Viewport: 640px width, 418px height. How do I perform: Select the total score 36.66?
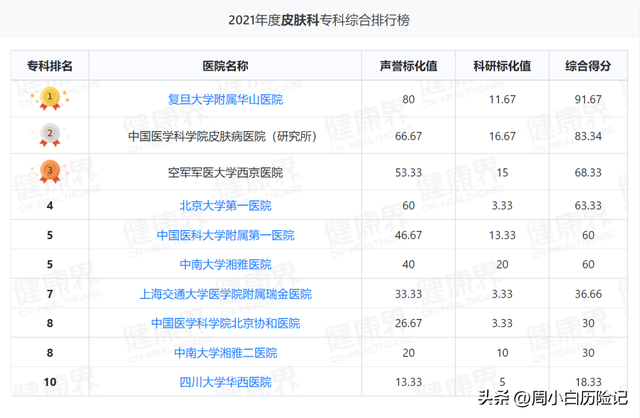[x=588, y=294]
